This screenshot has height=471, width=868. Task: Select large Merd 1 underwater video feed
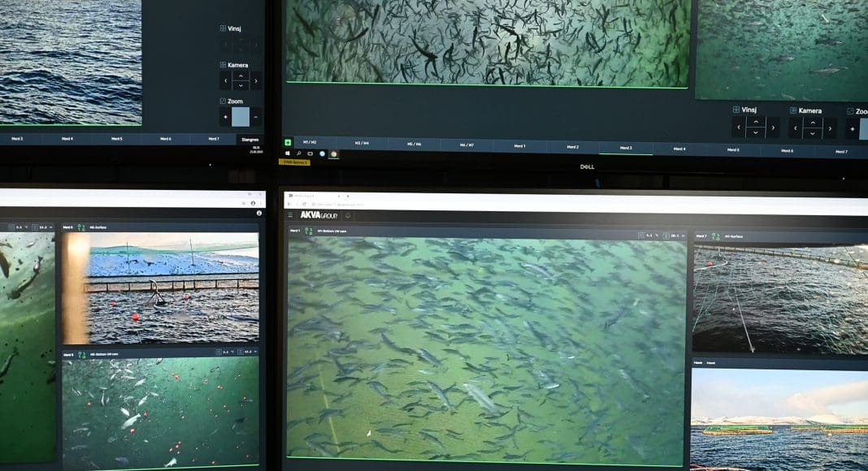point(486,352)
